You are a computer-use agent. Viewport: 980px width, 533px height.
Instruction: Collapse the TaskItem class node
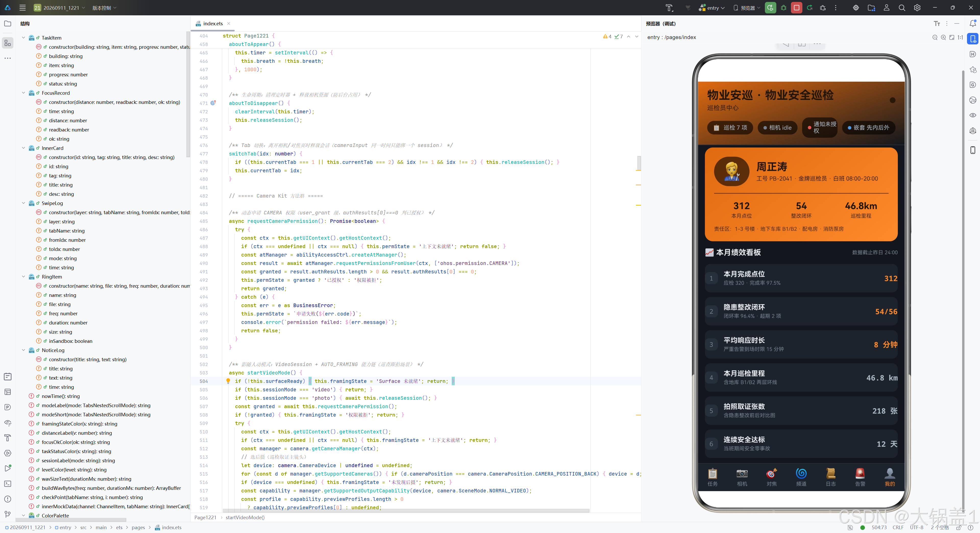pyautogui.click(x=23, y=38)
